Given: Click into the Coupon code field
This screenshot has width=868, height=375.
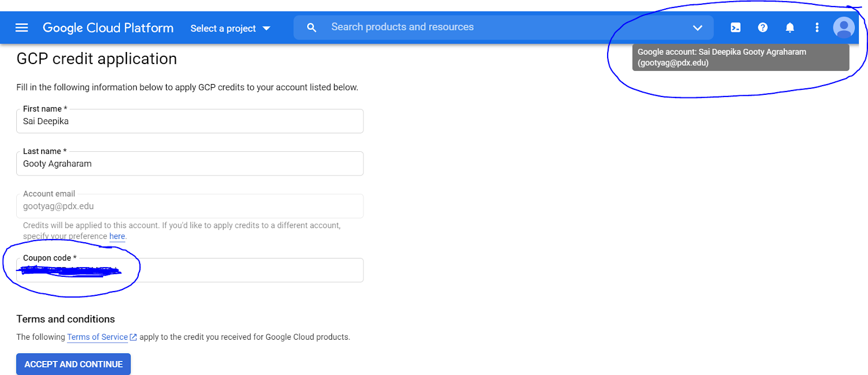Looking at the screenshot, I should [x=190, y=270].
